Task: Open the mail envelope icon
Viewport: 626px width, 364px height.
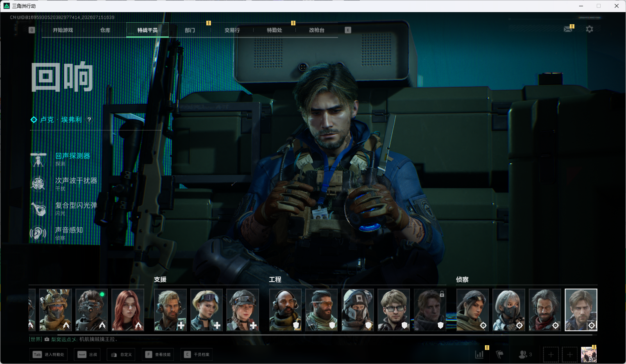Action: coord(568,29)
